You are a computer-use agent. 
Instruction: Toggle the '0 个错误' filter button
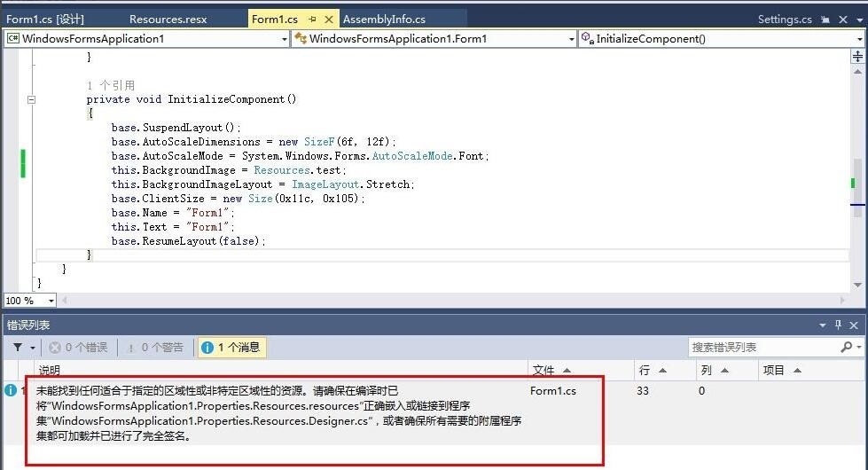pos(78,347)
